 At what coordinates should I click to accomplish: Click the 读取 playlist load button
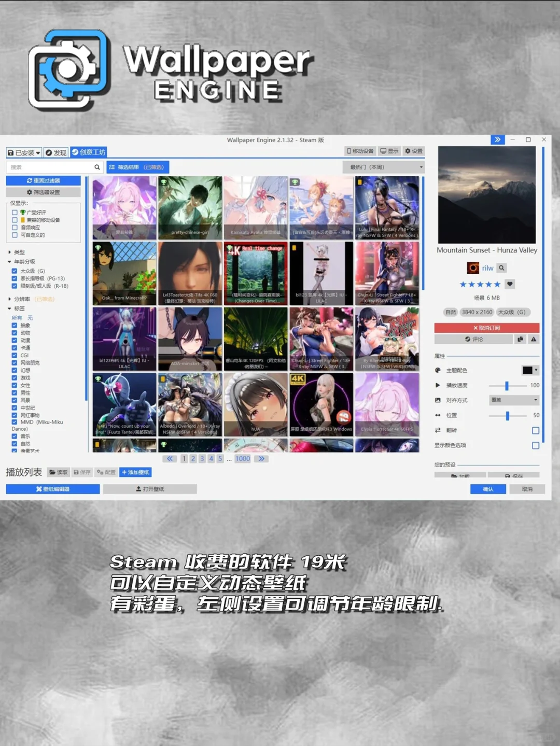(59, 472)
